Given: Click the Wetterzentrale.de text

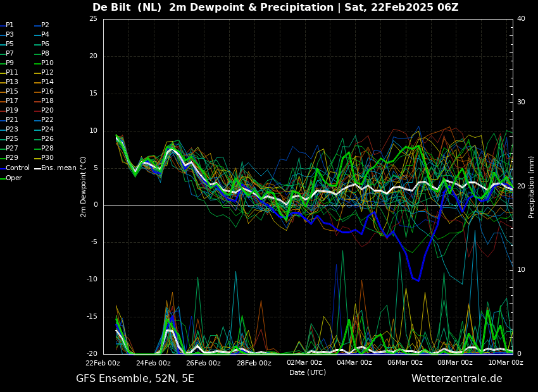Looking at the screenshot, I should pyautogui.click(x=457, y=379).
